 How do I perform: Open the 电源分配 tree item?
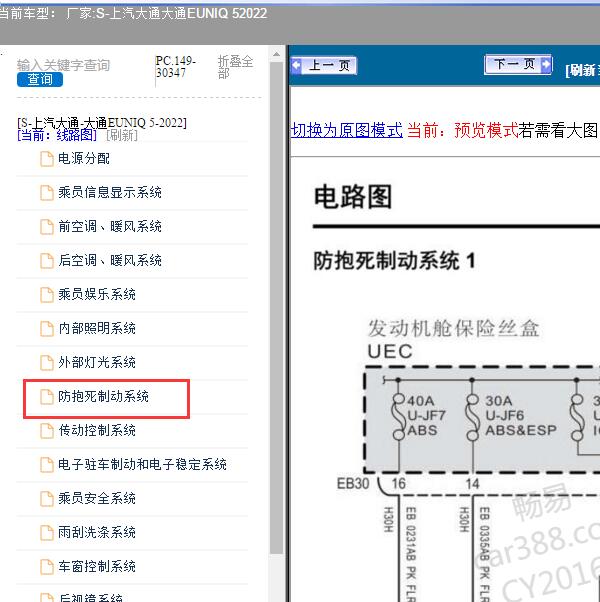[84, 158]
